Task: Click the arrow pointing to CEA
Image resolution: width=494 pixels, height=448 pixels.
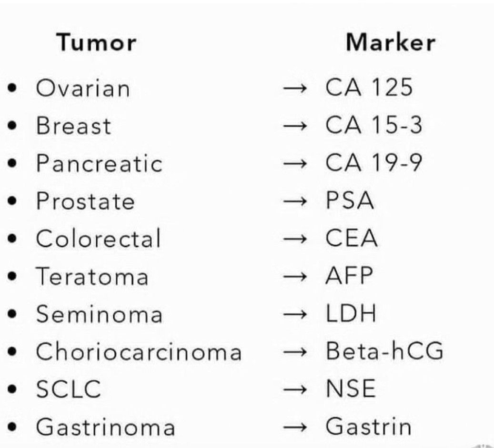Action: [293, 239]
